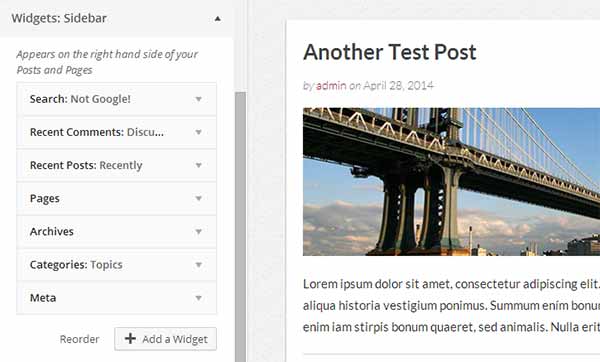Click the customizer panel scrollbar

pos(240,227)
